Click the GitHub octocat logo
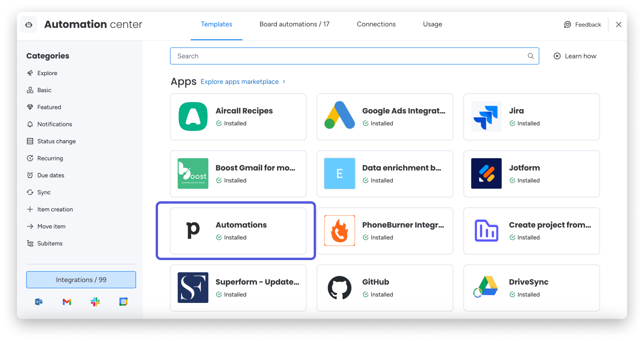This screenshot has width=644, height=341. [340, 288]
